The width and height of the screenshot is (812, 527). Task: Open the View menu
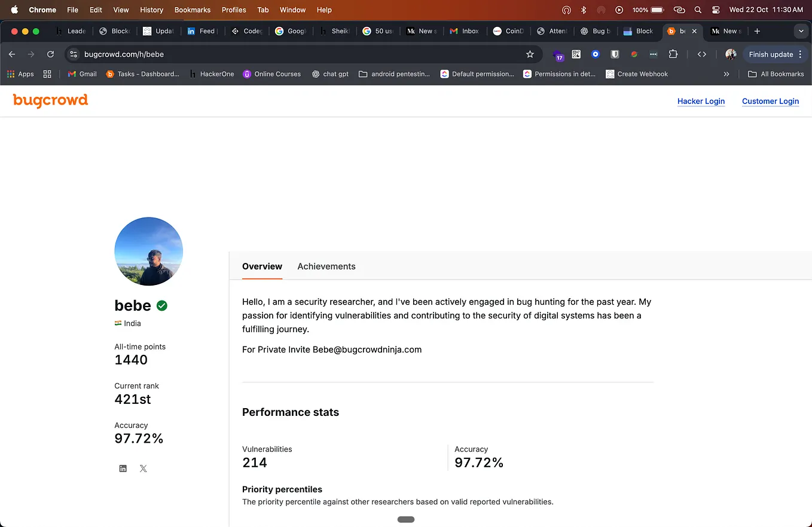pos(121,10)
